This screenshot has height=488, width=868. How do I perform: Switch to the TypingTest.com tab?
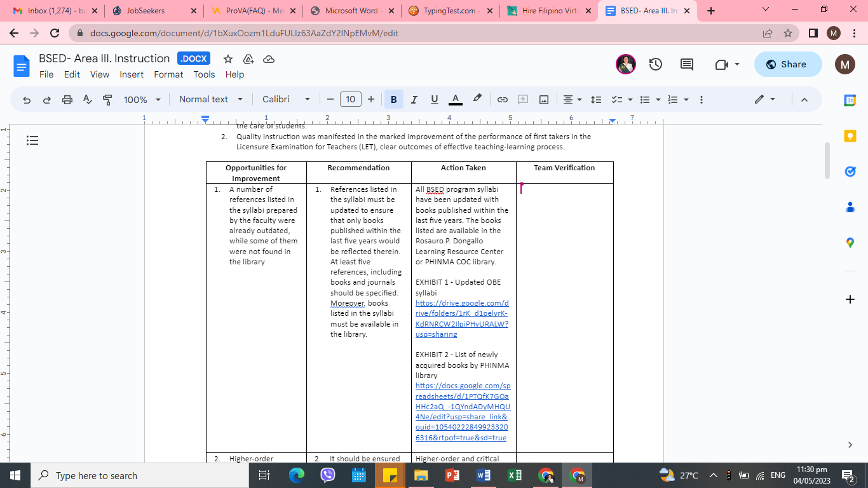[450, 11]
